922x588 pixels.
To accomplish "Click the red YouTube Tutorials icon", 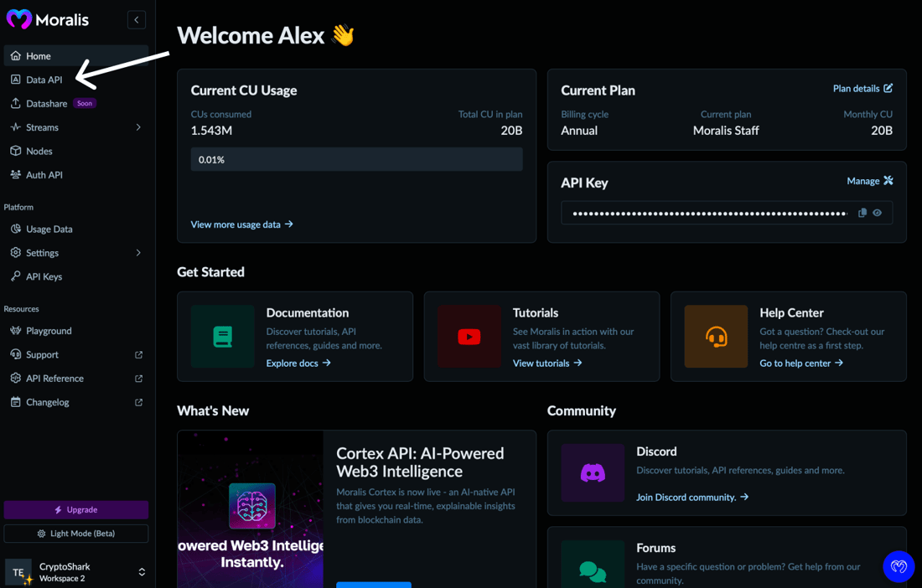I will (x=469, y=337).
